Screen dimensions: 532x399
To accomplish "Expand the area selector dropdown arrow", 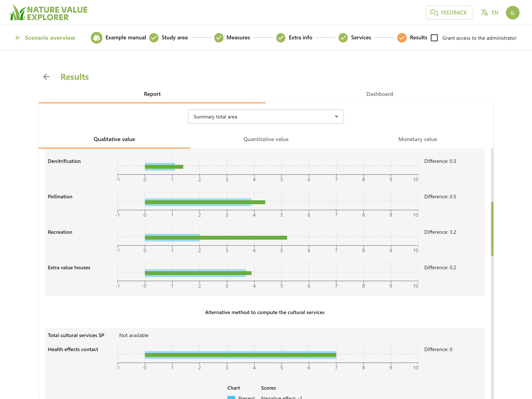I will (336, 117).
